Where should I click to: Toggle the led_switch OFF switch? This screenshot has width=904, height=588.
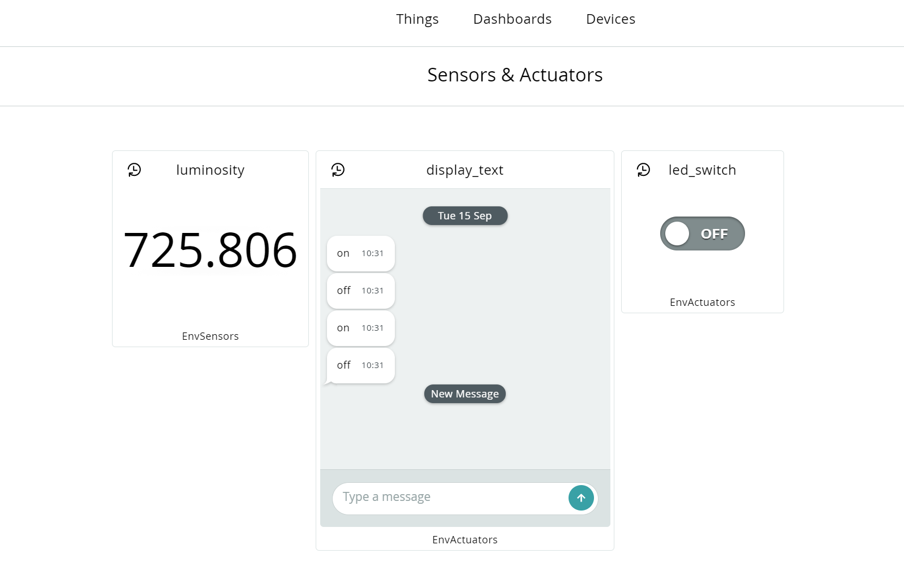tap(702, 234)
